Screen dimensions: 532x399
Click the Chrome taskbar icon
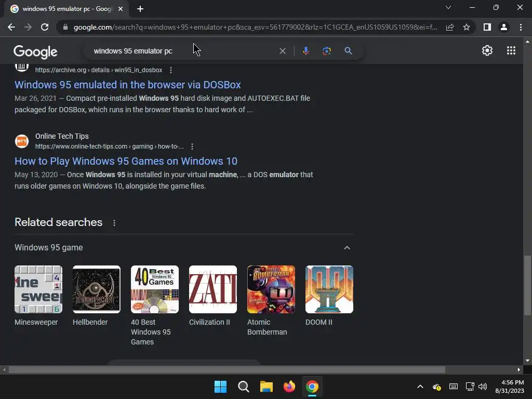(x=312, y=387)
